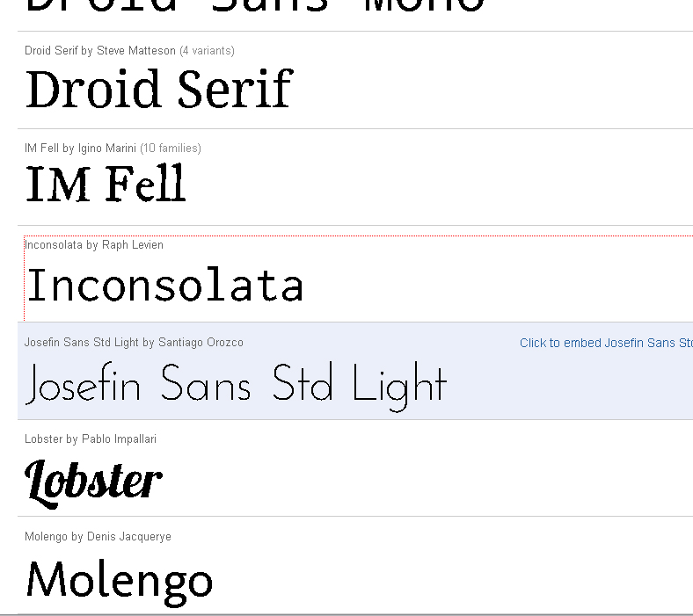This screenshot has height=616, width=693.
Task: Click the '(4 variants)' text
Action: (x=207, y=51)
